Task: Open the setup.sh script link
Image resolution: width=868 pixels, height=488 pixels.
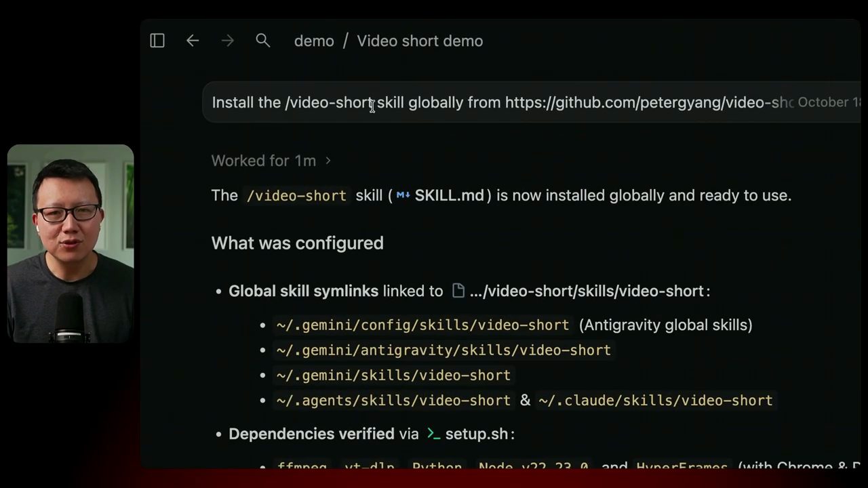Action: (x=467, y=434)
